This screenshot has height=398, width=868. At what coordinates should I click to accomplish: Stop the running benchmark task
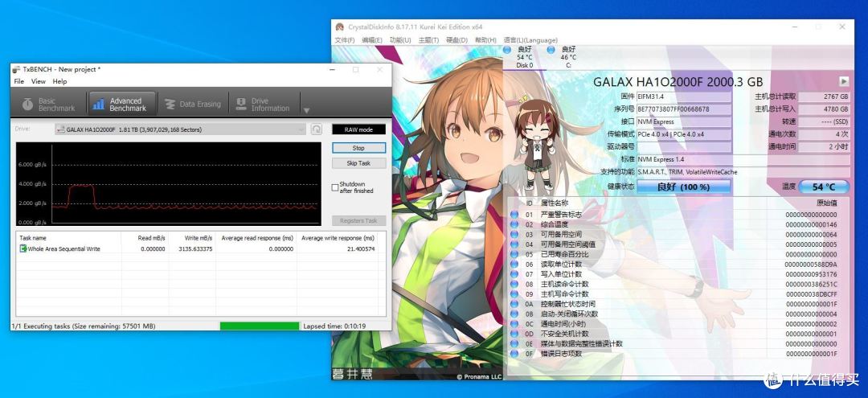click(x=358, y=148)
